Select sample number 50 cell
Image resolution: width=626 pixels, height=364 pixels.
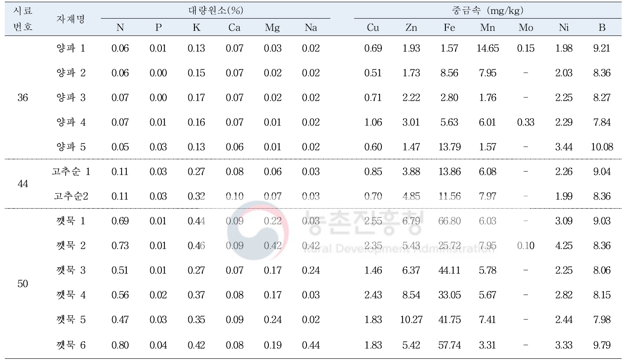(x=23, y=283)
